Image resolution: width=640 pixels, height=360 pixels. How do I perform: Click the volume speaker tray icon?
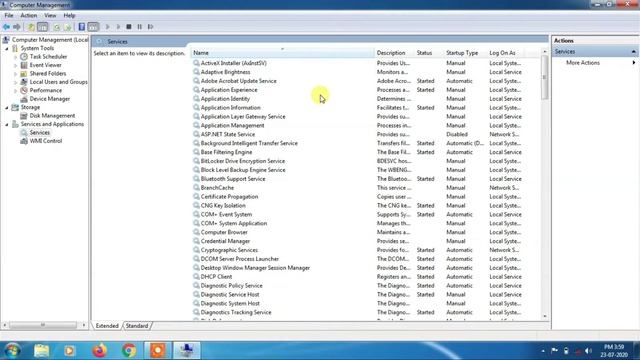point(588,351)
